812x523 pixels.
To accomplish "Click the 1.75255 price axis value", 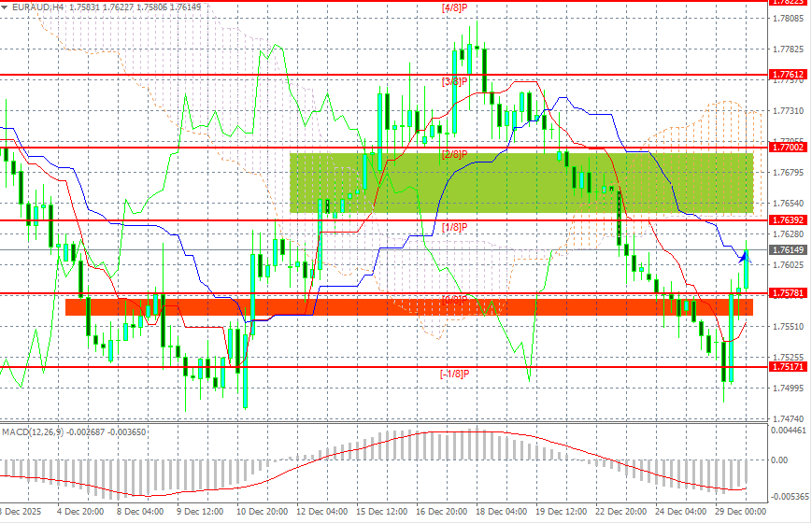I will click(x=789, y=357).
